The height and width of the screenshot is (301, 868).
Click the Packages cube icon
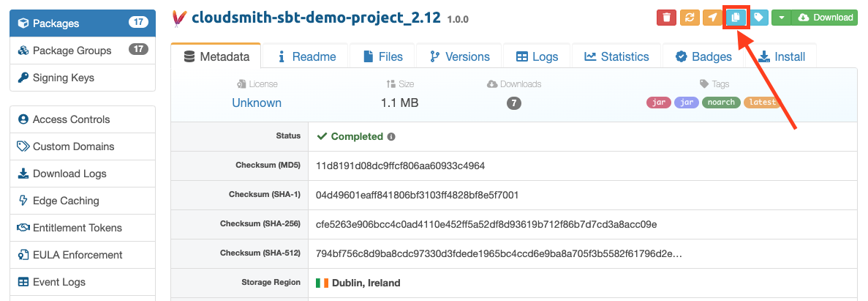[x=23, y=23]
